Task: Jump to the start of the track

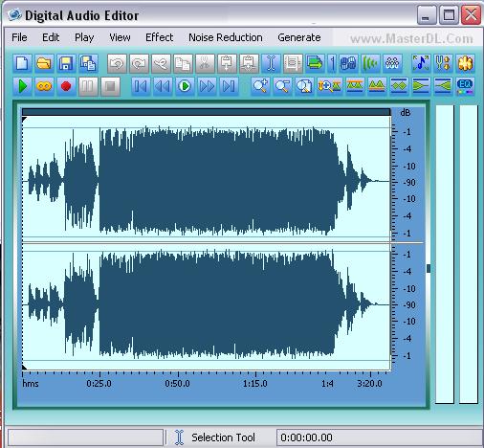Action: click(x=141, y=86)
